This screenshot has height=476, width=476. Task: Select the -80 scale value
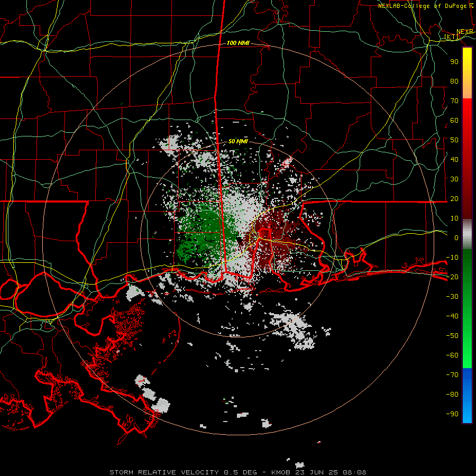tap(452, 395)
